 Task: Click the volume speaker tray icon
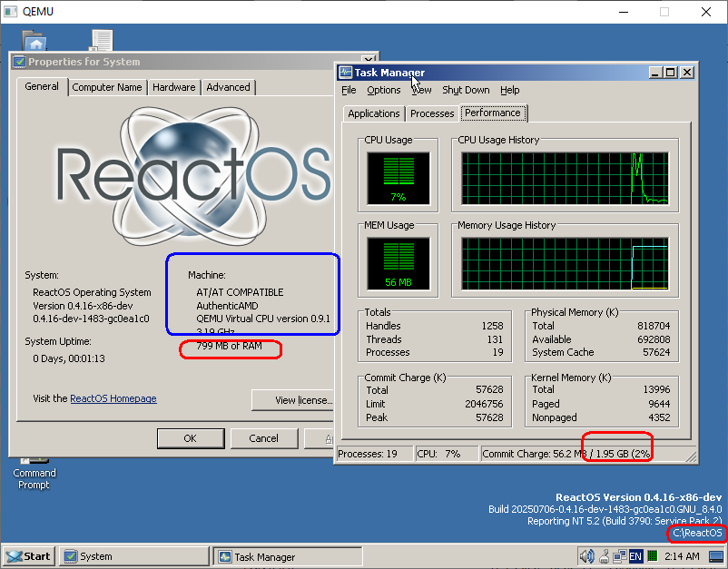586,556
